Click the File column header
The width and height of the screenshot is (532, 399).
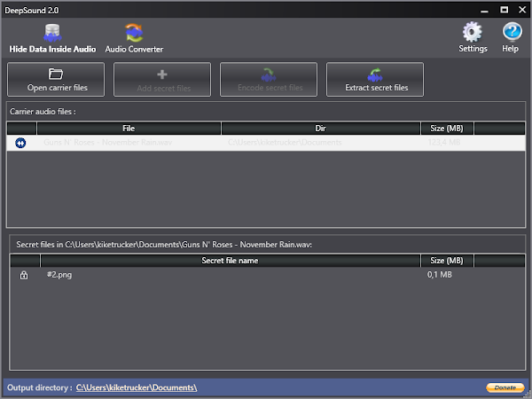129,129
